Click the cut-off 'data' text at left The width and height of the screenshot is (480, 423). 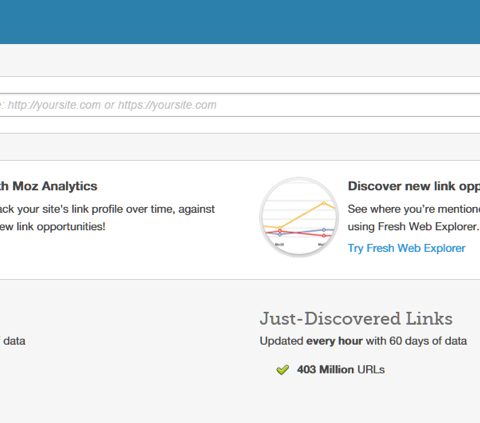[13, 341]
